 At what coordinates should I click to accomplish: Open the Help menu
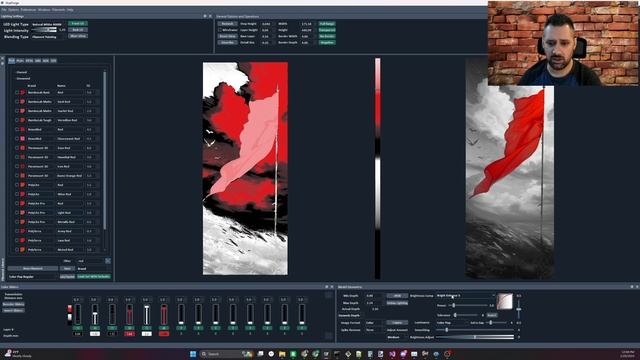coord(70,9)
